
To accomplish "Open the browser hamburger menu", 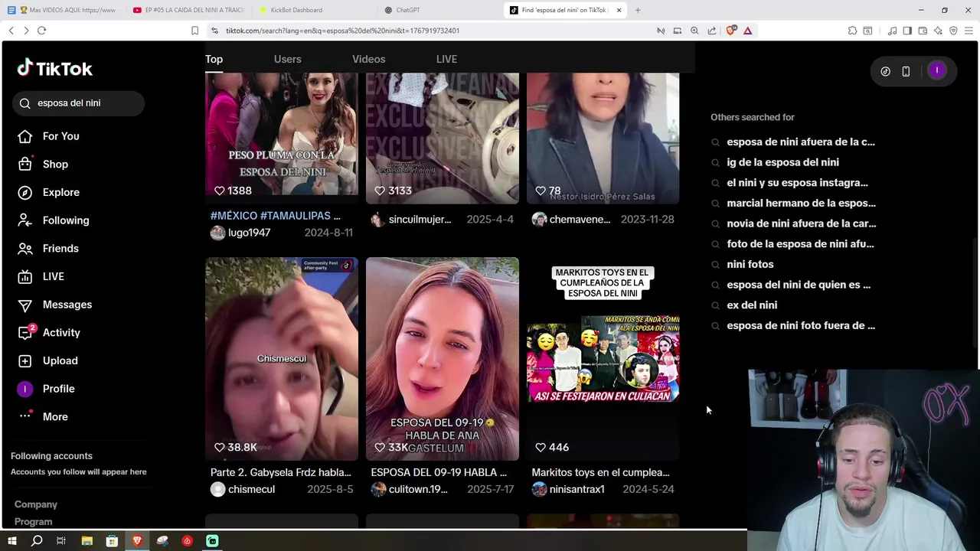I will (969, 31).
